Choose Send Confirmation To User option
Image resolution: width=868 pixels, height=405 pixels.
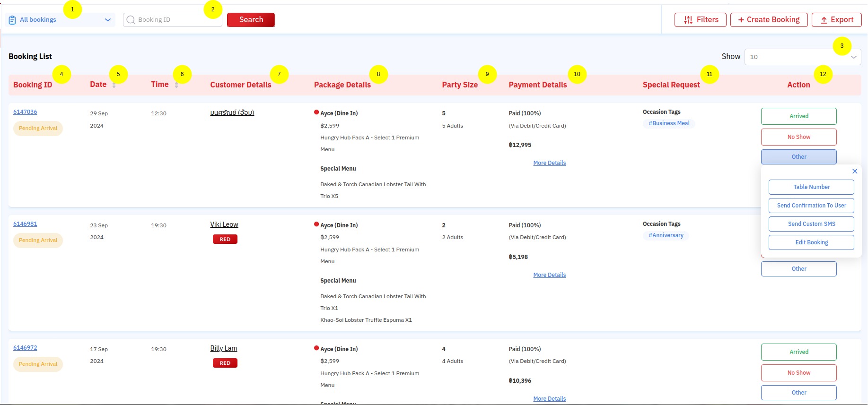coord(811,206)
